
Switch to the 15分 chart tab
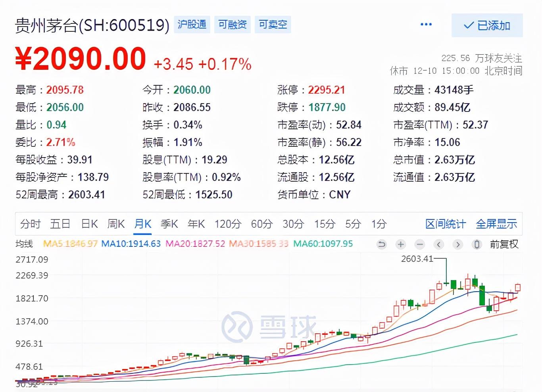pyautogui.click(x=325, y=224)
